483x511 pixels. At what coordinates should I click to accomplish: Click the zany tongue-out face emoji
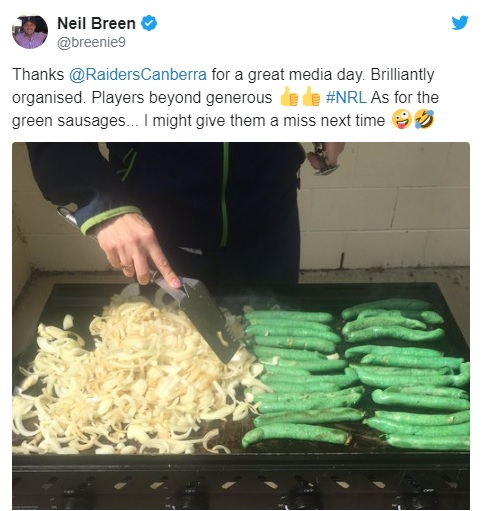[401, 120]
